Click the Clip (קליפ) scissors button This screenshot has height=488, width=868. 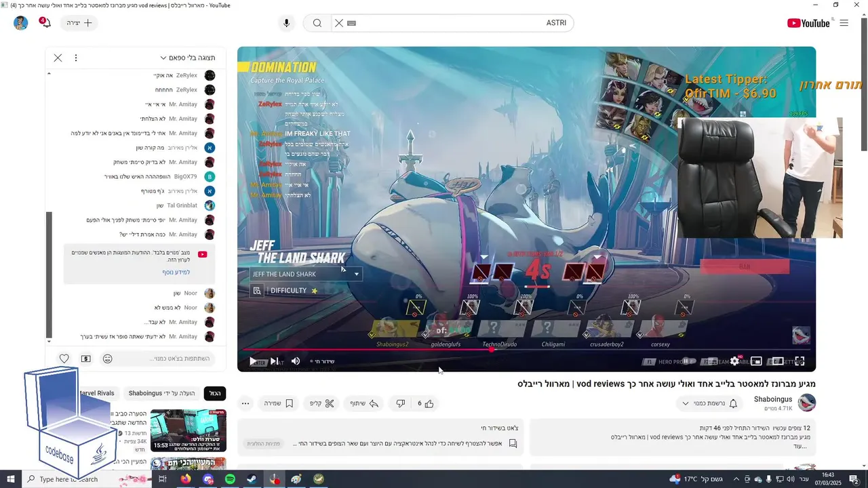pos(322,403)
